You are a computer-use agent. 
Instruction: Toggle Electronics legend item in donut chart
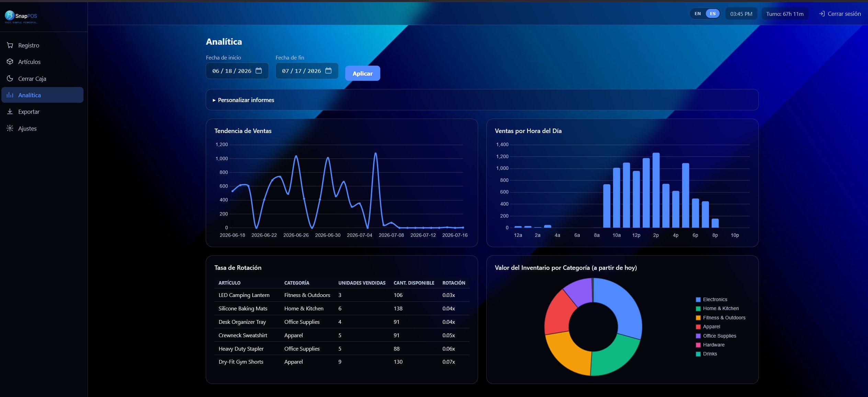pos(711,299)
